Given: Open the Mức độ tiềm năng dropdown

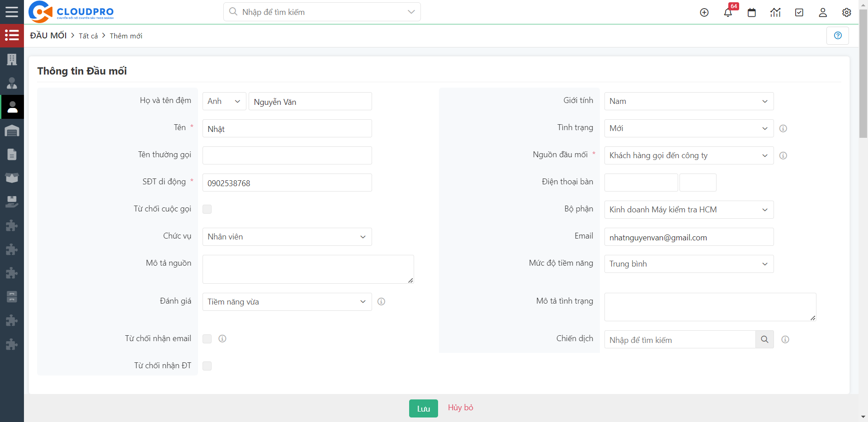Looking at the screenshot, I should tap(689, 264).
